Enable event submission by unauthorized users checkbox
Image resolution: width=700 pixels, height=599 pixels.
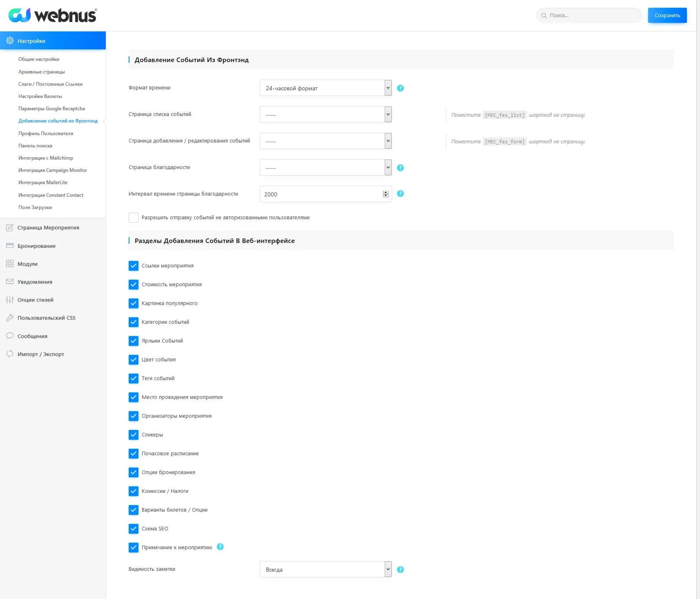pyautogui.click(x=134, y=218)
